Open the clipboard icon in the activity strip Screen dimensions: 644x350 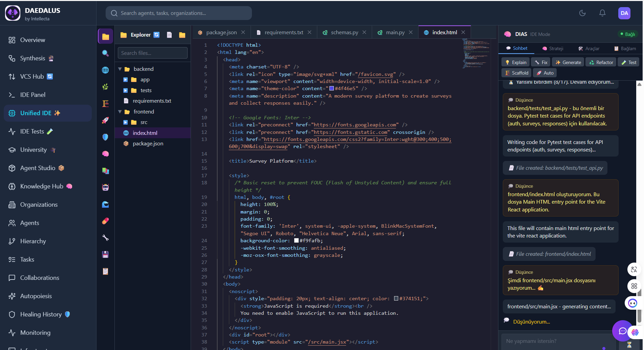[x=106, y=271]
